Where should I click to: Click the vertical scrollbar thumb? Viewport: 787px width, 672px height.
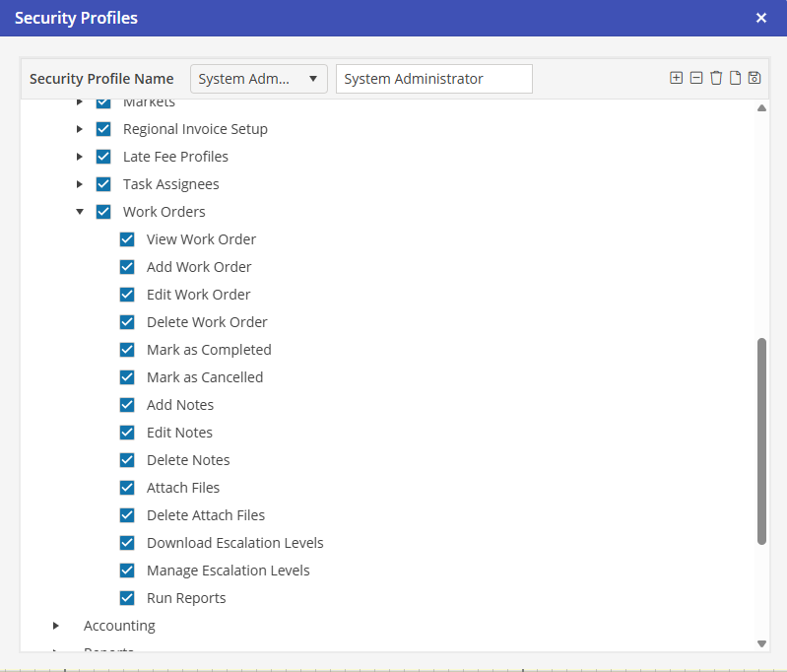click(x=761, y=440)
